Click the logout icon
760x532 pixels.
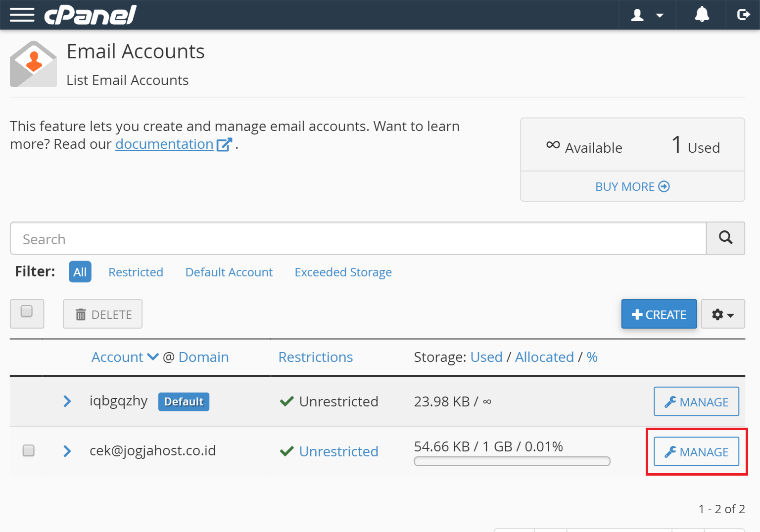point(744,15)
